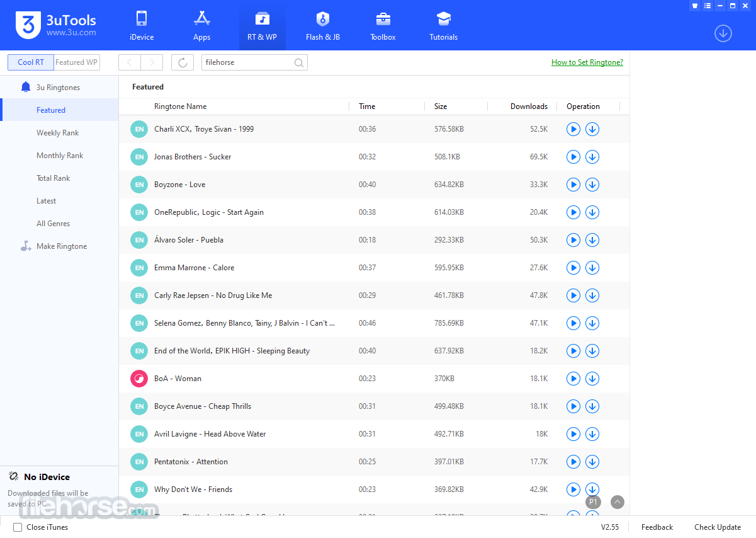Sort by Size column header

point(441,106)
